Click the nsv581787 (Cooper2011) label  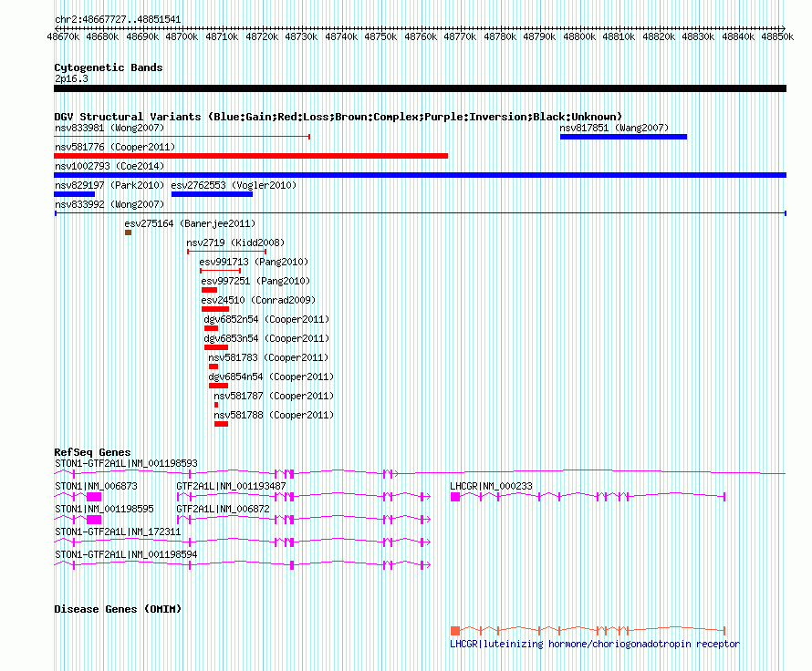pyautogui.click(x=274, y=396)
